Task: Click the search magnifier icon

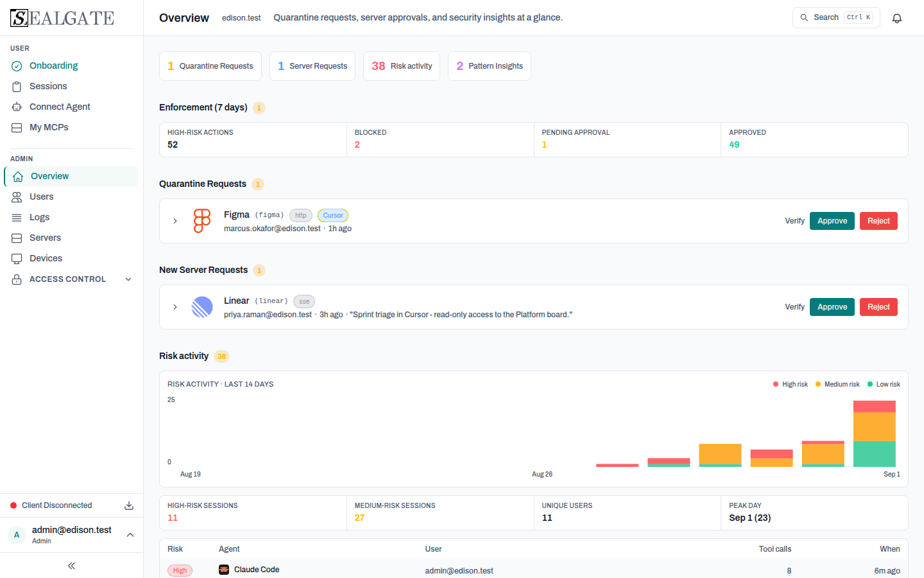Action: click(804, 17)
